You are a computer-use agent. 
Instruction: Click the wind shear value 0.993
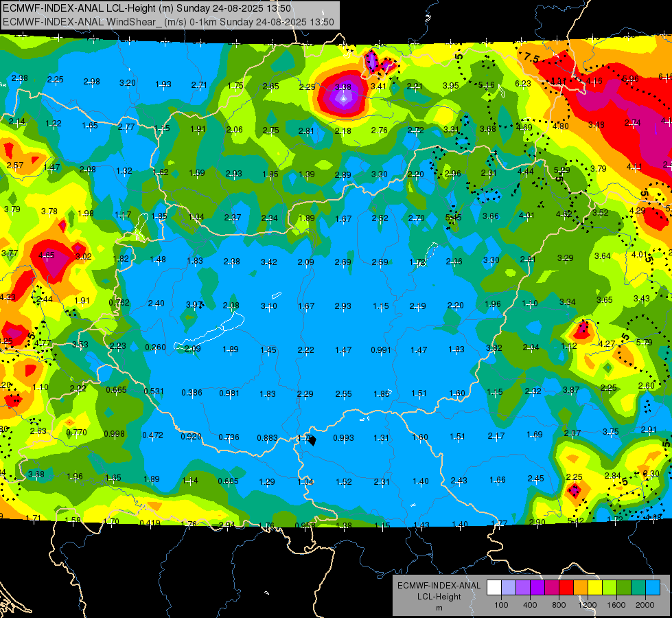point(344,438)
